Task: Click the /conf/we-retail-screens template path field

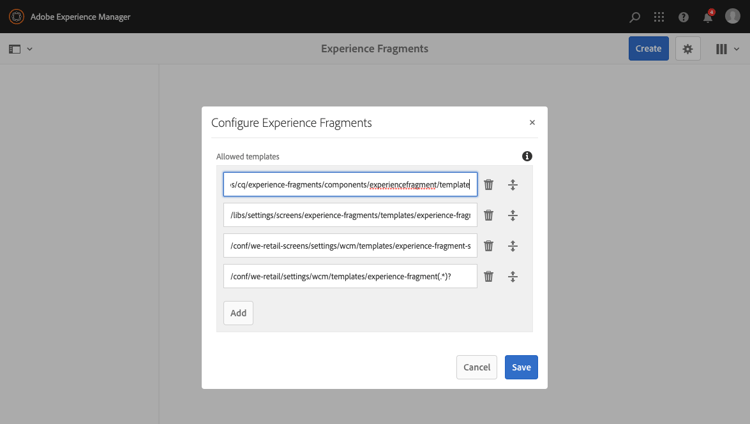Action: click(x=350, y=245)
